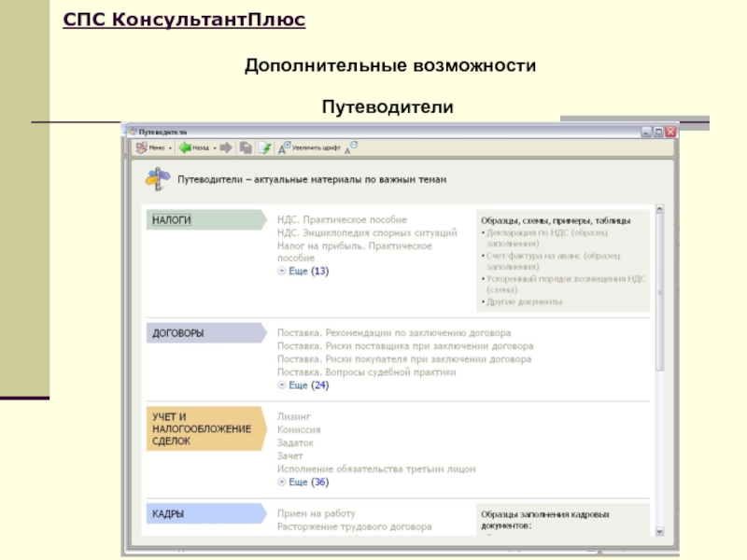Open Ускоренный порядок возмещения НДС схема
This screenshot has width=747, height=560.
tap(566, 284)
